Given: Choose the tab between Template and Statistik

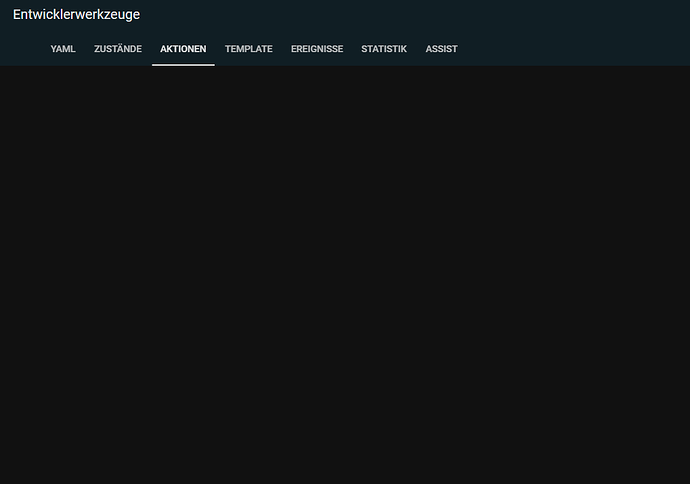Looking at the screenshot, I should click(x=317, y=49).
